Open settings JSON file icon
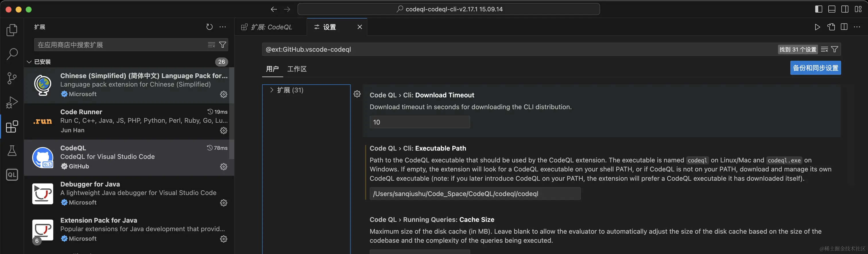868x254 pixels. pyautogui.click(x=831, y=27)
